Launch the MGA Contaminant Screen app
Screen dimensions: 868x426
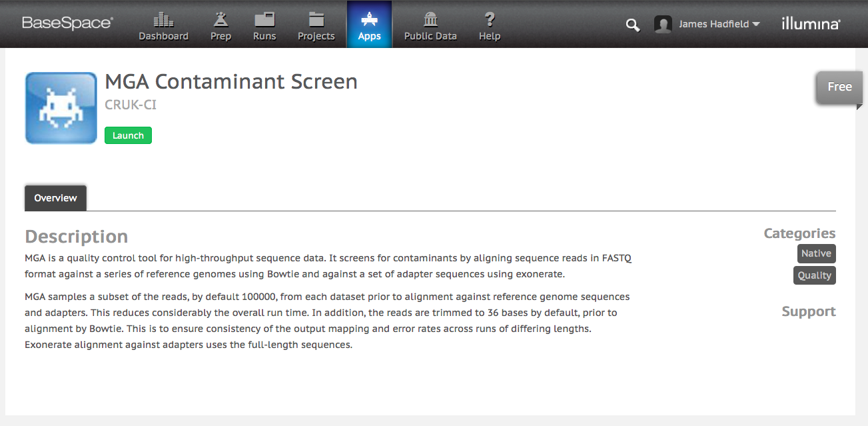(128, 135)
